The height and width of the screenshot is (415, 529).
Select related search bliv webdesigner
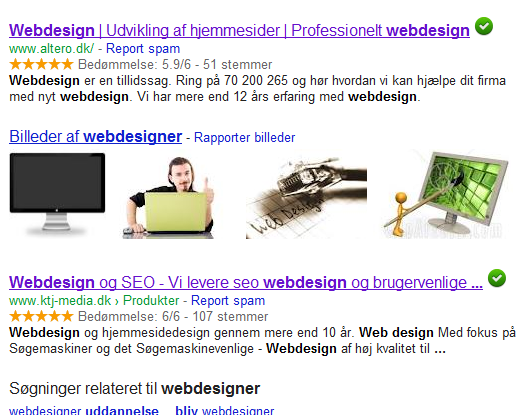coord(225,410)
